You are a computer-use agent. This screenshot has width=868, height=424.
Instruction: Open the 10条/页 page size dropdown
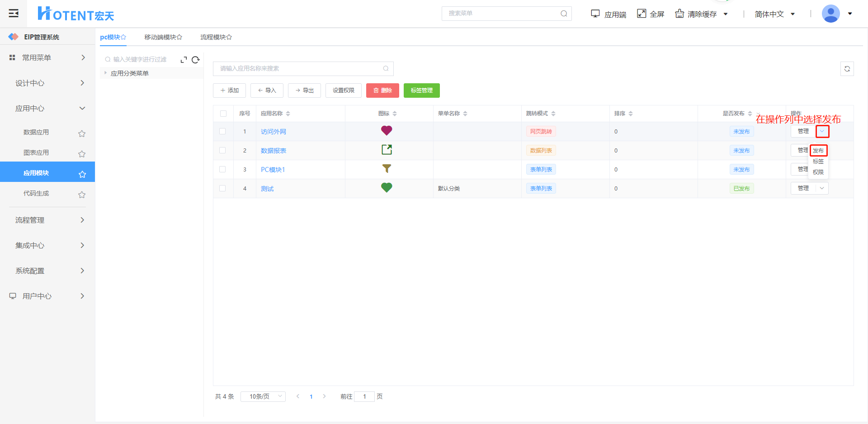(263, 396)
